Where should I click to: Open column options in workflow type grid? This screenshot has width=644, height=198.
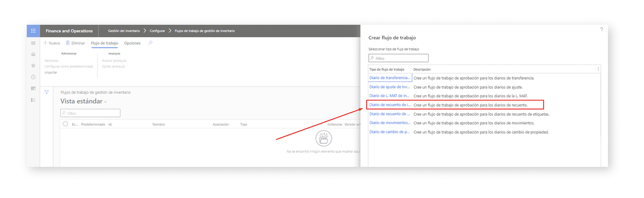pos(598,69)
